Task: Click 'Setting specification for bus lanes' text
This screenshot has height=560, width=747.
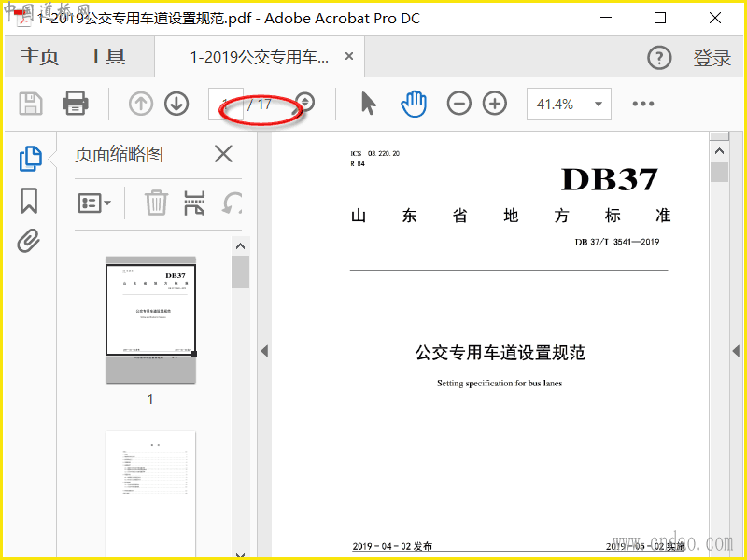Action: pyautogui.click(x=500, y=383)
